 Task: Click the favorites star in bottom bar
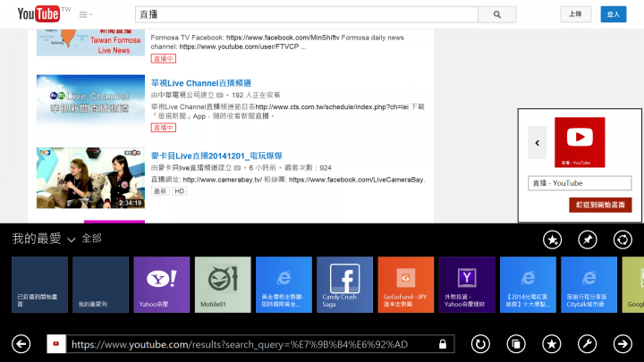(552, 344)
